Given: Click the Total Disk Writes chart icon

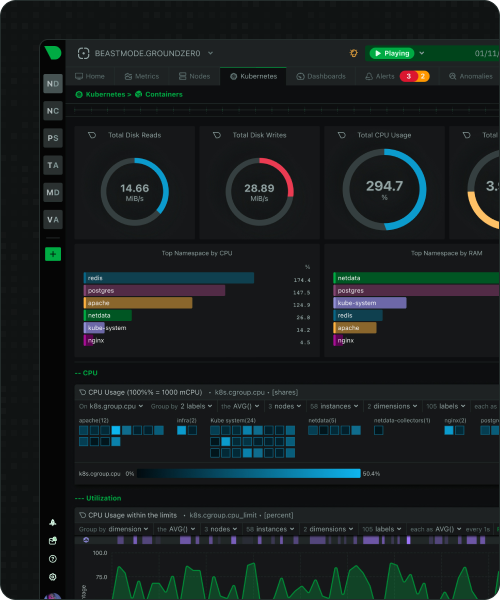Looking at the screenshot, I should (217, 135).
